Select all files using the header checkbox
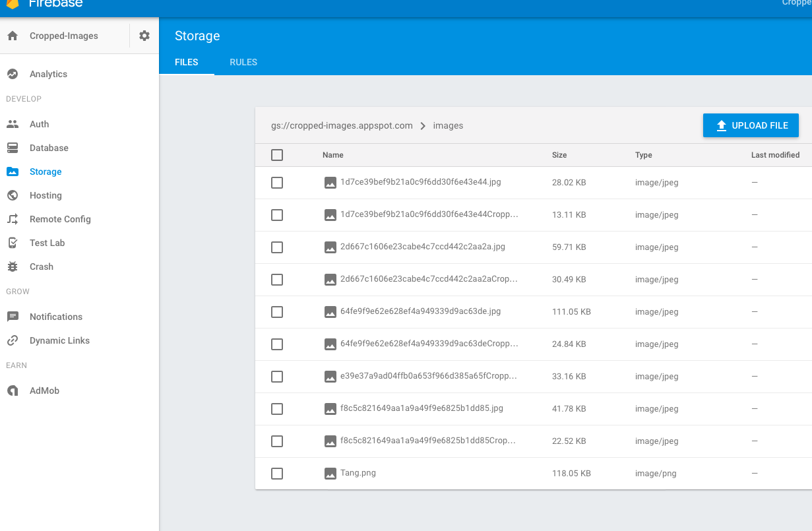812x531 pixels. click(x=276, y=155)
